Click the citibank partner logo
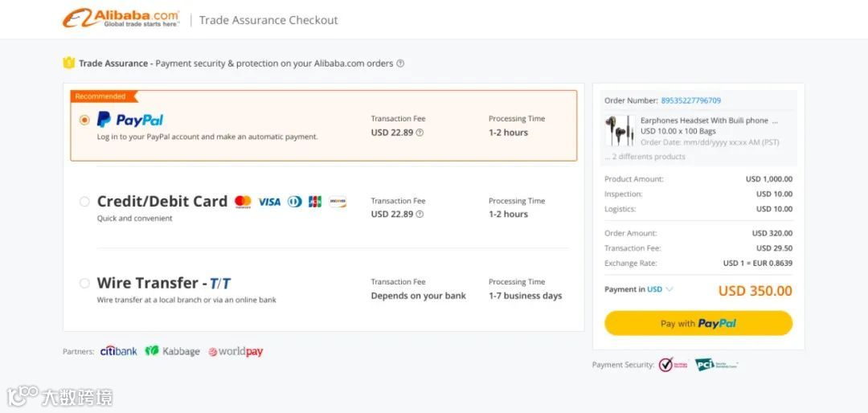 [x=119, y=351]
